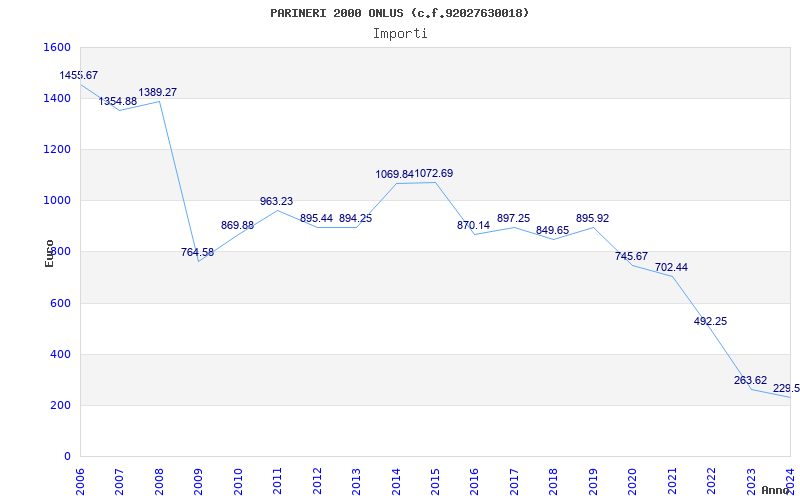Click the 2012 year label

click(317, 482)
